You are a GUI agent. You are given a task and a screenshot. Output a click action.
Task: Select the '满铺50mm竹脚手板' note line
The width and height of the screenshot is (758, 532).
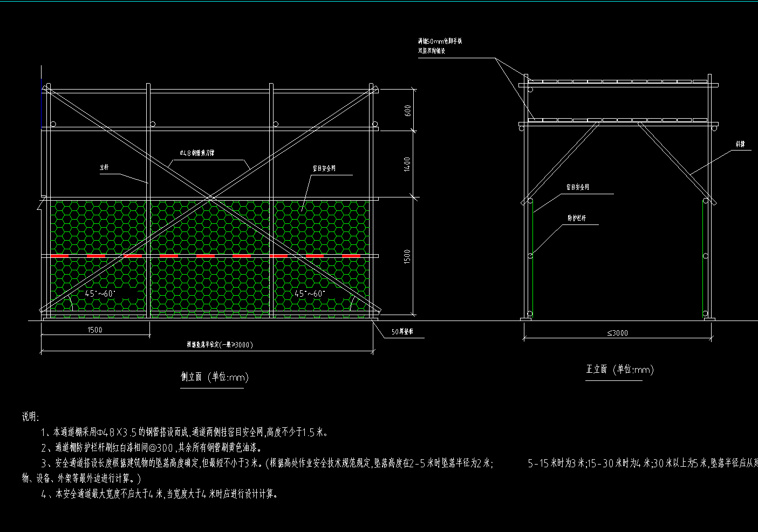(440, 41)
